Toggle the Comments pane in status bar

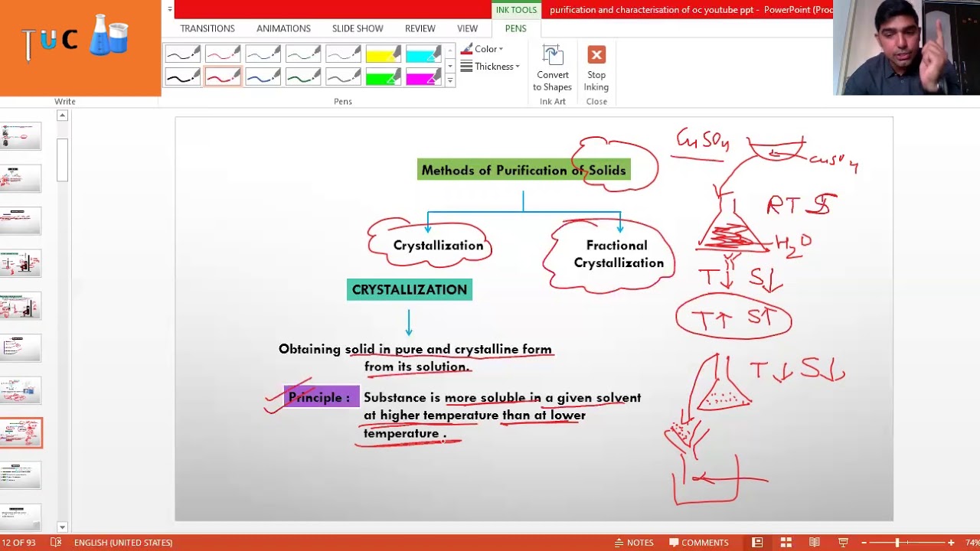point(699,543)
